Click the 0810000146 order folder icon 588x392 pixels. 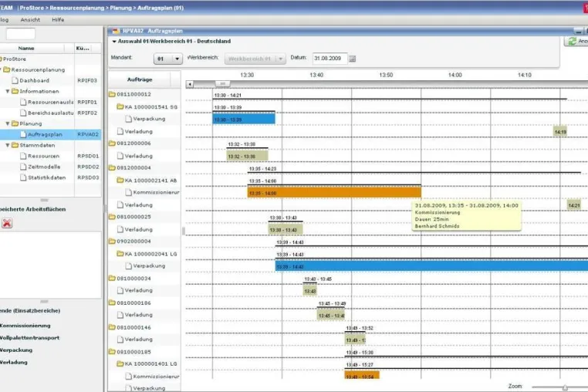tap(112, 327)
